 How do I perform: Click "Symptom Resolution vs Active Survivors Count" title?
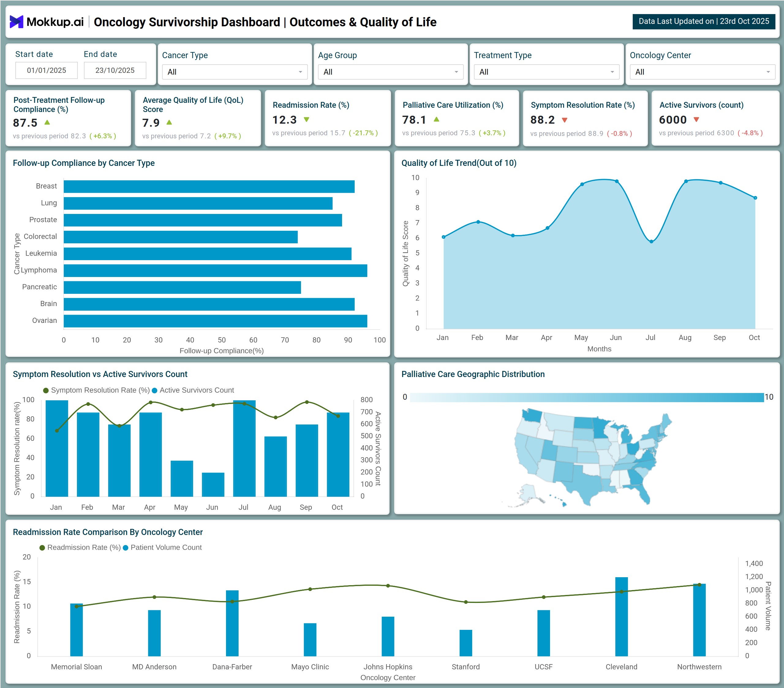[100, 374]
